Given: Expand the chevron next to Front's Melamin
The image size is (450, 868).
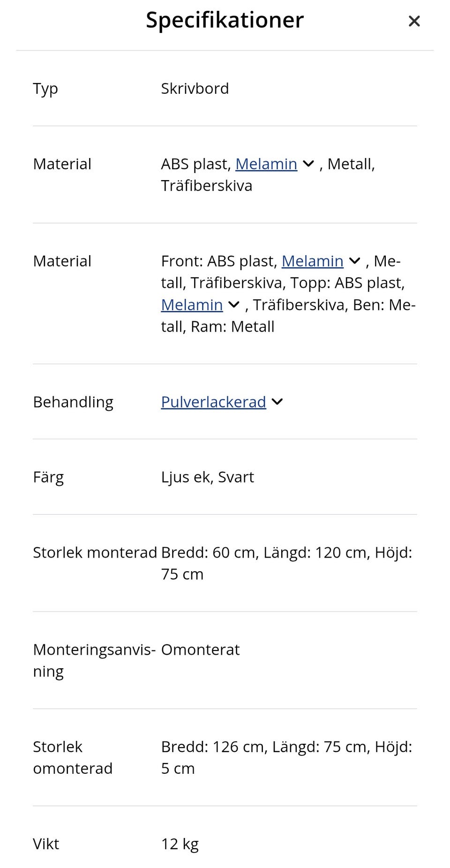Looking at the screenshot, I should point(355,261).
